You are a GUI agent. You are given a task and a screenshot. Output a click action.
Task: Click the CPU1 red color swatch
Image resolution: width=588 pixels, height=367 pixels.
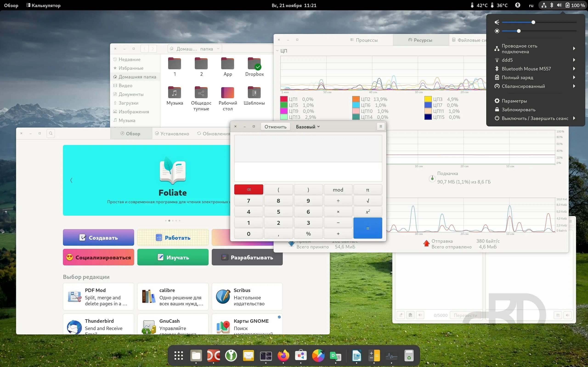click(x=284, y=99)
